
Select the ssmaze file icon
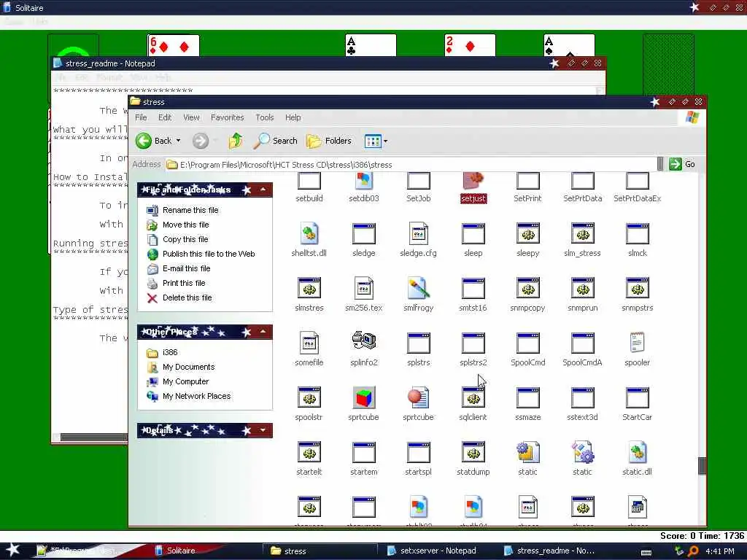528,397
